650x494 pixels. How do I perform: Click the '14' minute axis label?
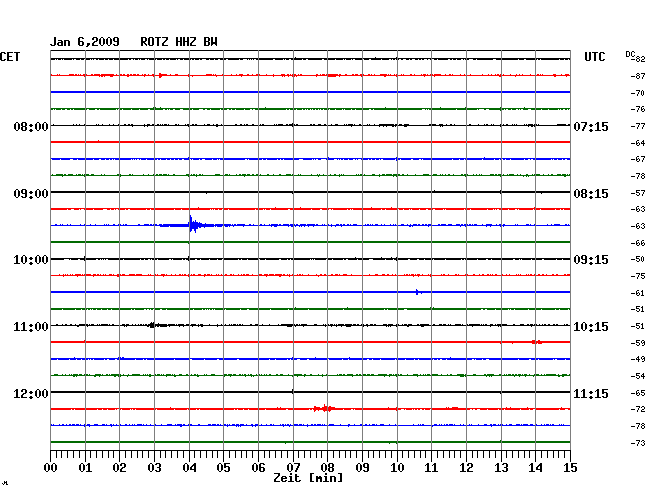[535, 468]
